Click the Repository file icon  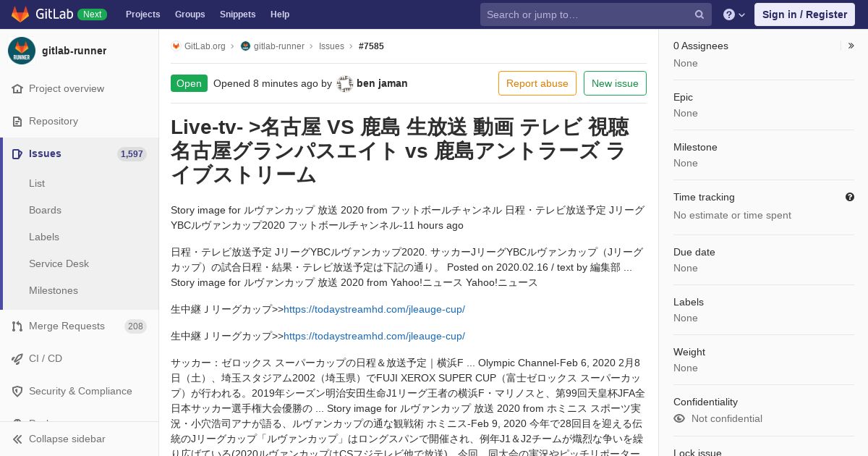click(x=17, y=121)
